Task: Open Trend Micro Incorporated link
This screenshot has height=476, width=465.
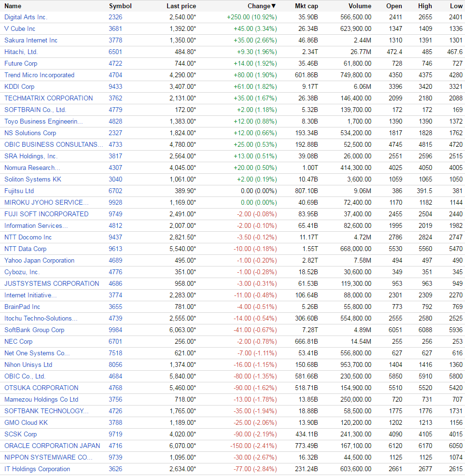Action: pyautogui.click(x=39, y=75)
